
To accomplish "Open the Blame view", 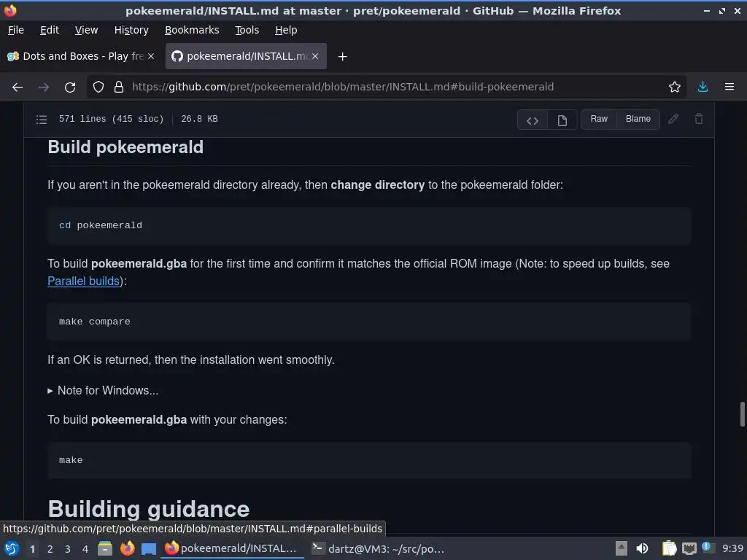I will [638, 119].
